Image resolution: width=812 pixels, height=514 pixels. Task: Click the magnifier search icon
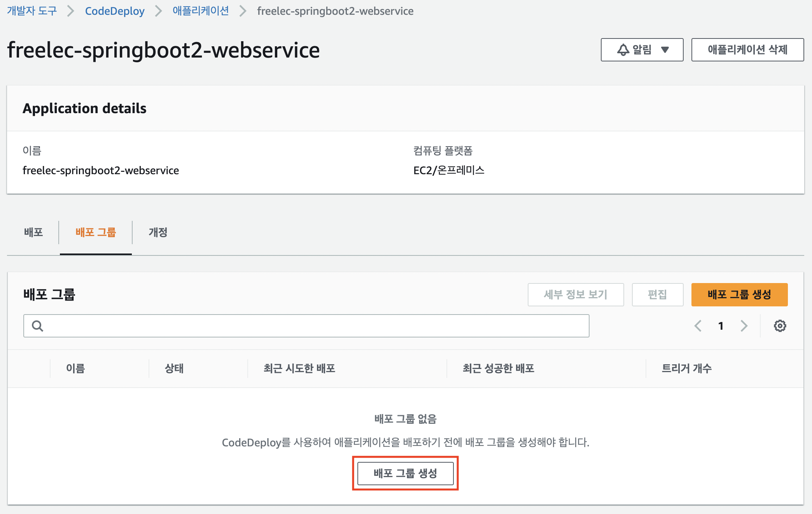(x=38, y=326)
